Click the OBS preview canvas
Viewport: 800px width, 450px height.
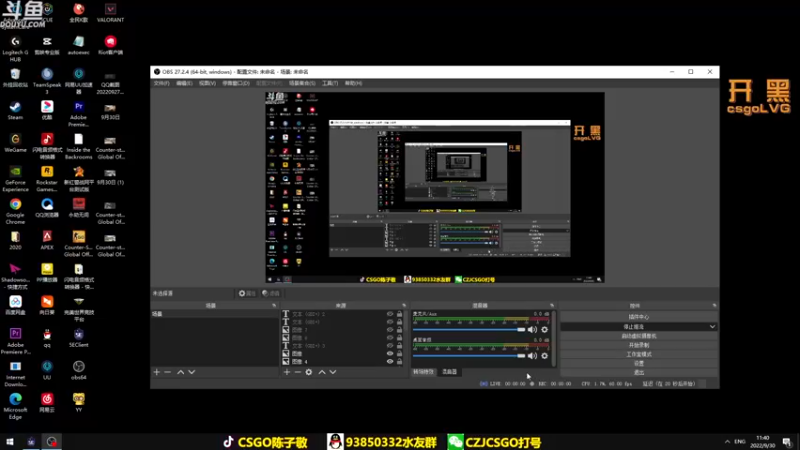[x=435, y=187]
